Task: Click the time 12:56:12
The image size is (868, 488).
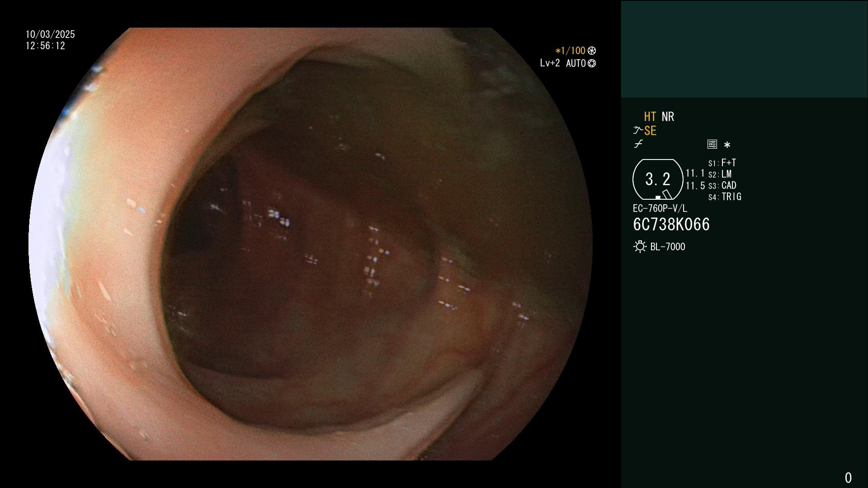Action: [45, 46]
